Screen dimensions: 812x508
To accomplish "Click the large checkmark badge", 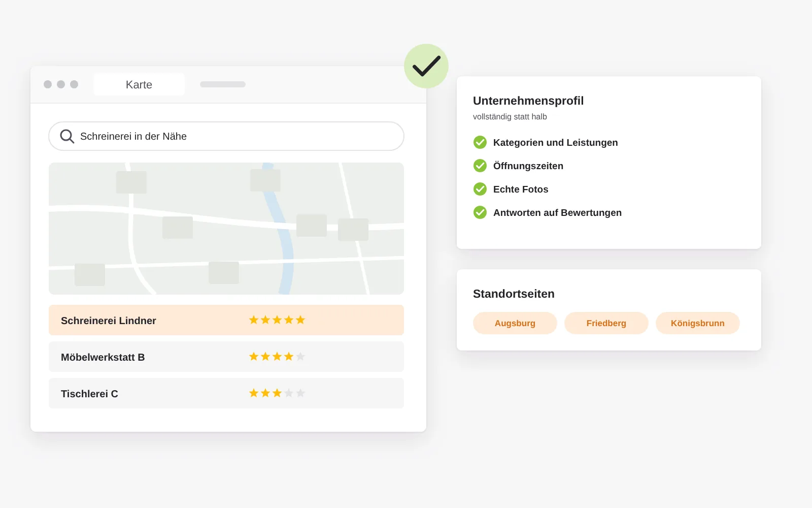I will tap(426, 66).
